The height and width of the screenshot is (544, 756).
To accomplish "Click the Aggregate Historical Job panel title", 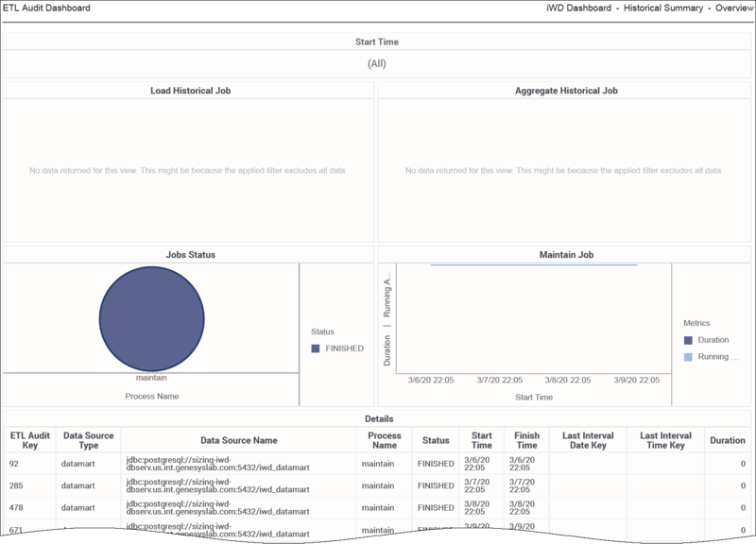I will 566,91.
